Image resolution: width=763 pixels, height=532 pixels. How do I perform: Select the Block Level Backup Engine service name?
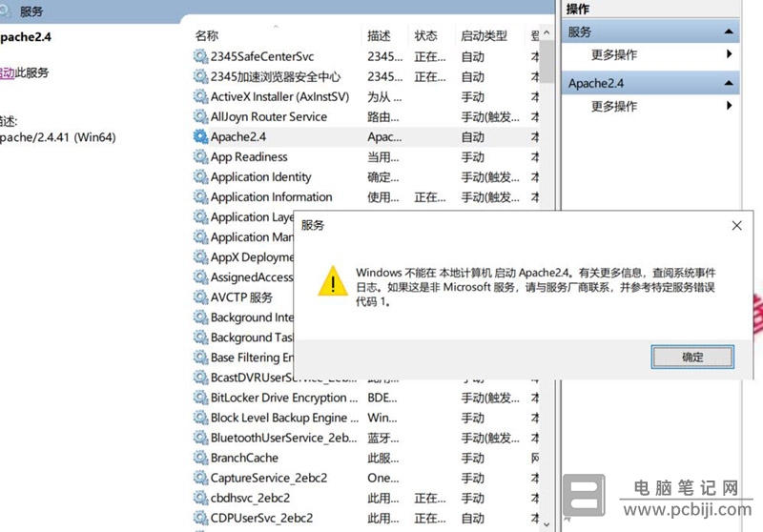click(x=284, y=418)
